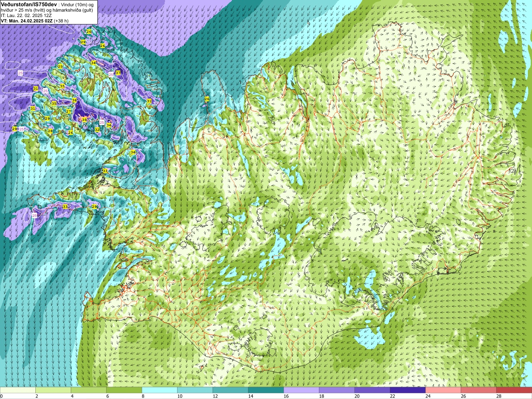
Task: Select the 'Vindur (10m) og' description text
Action: [x=77, y=4]
